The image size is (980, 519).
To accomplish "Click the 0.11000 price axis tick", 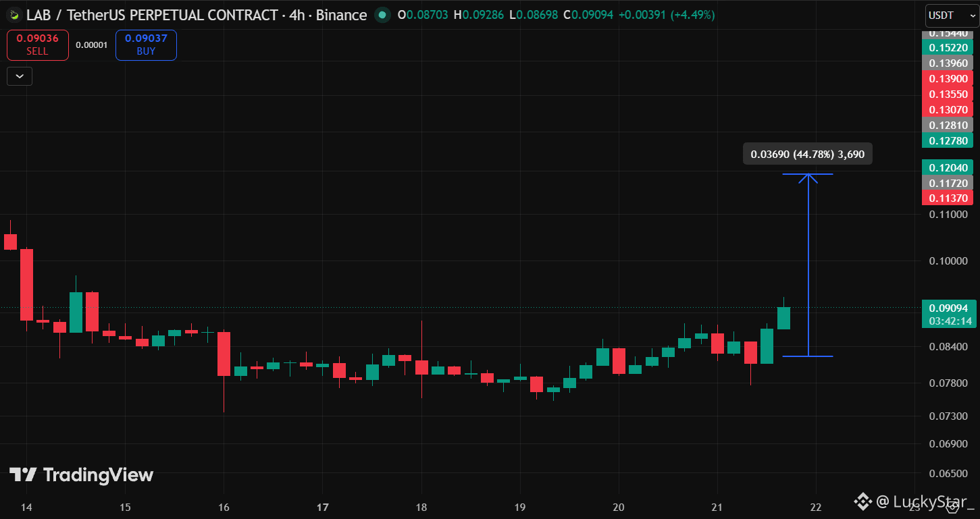I will pos(948,215).
